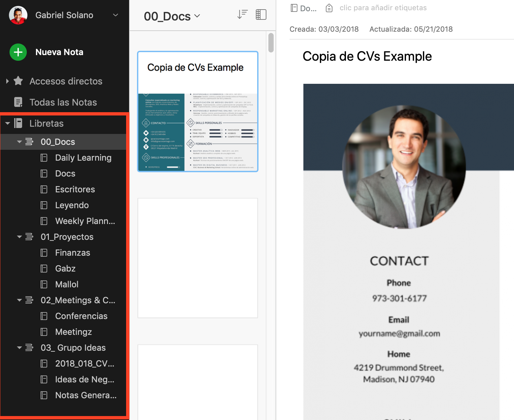The width and height of the screenshot is (514, 420).
Task: Click the Gabz notebook icon
Action: [44, 269]
